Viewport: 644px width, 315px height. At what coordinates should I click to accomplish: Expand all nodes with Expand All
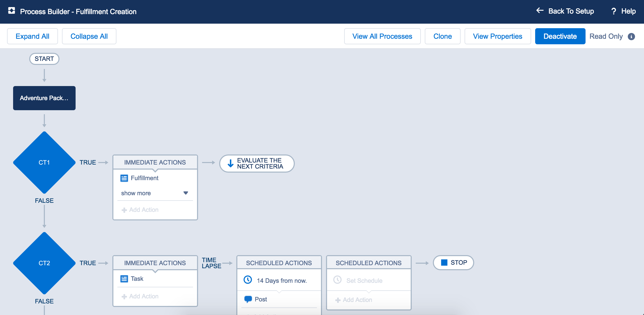point(33,36)
